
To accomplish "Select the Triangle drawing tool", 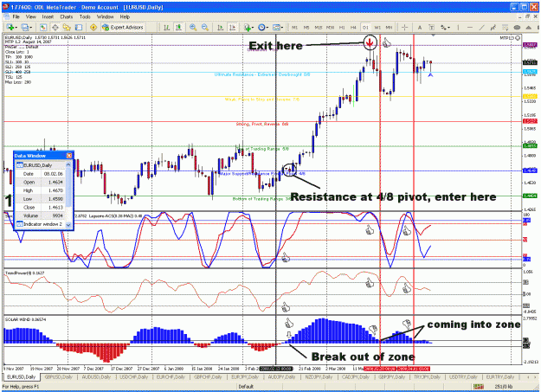I will (x=529, y=28).
